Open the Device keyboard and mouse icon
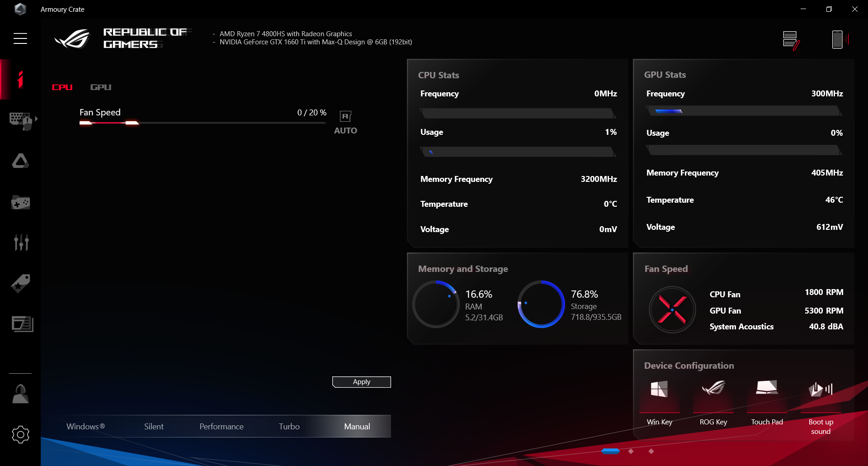868x466 pixels. tap(21, 120)
